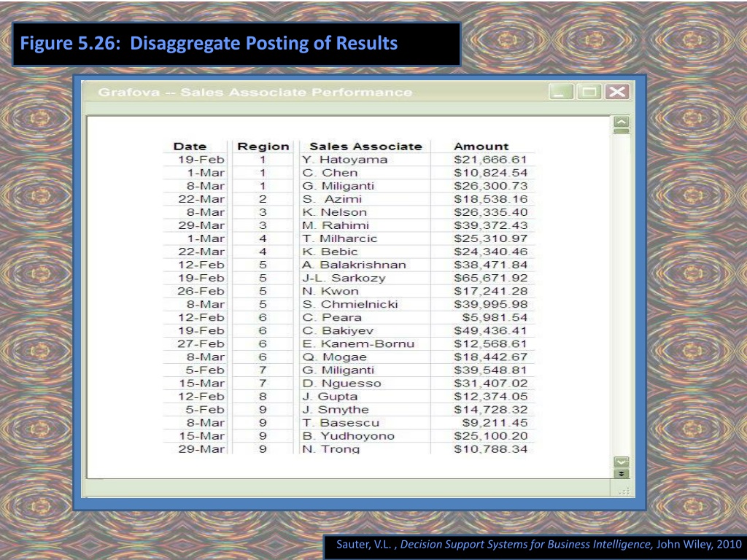
Task: Minimize the Grafova window
Action: (561, 91)
